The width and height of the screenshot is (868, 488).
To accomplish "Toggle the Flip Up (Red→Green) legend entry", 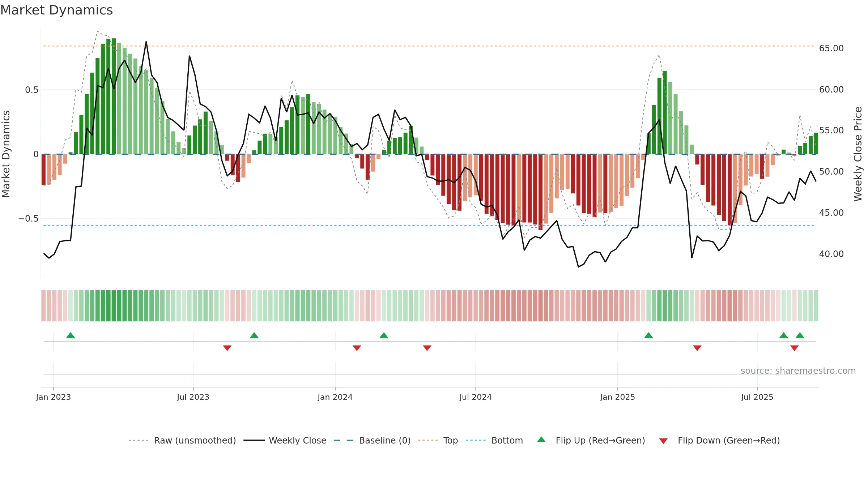I will coord(591,440).
